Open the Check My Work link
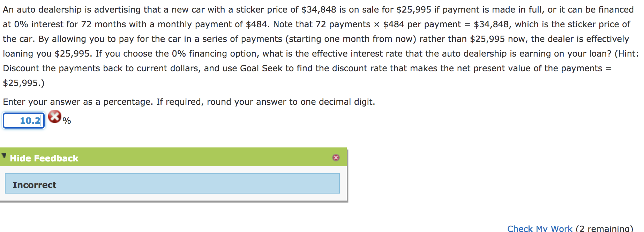Viewport: 644px width, 232px height. pyautogui.click(x=539, y=229)
